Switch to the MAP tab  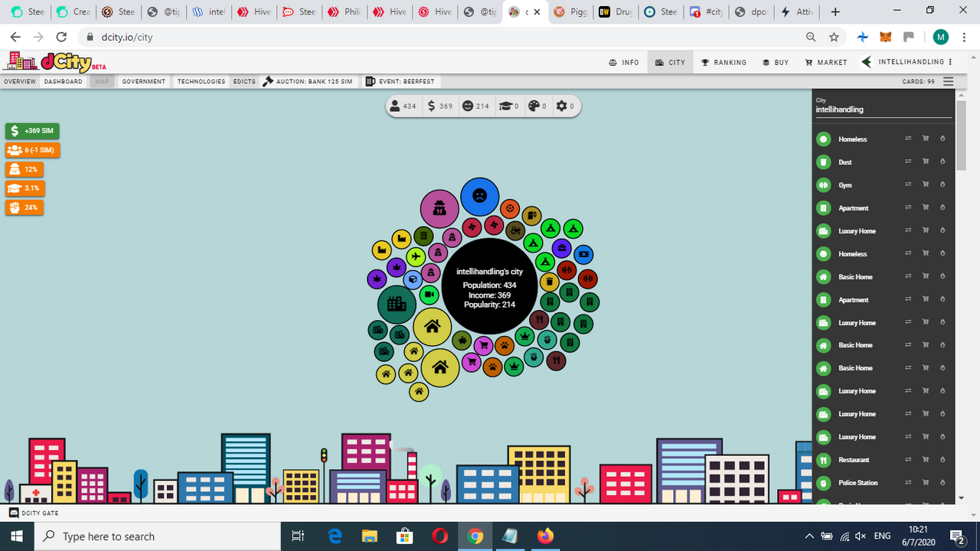point(103,82)
